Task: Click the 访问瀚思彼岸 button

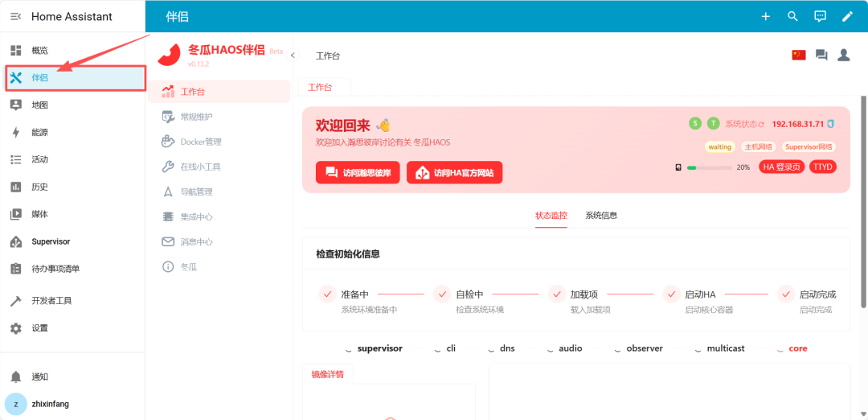Action: pos(358,172)
